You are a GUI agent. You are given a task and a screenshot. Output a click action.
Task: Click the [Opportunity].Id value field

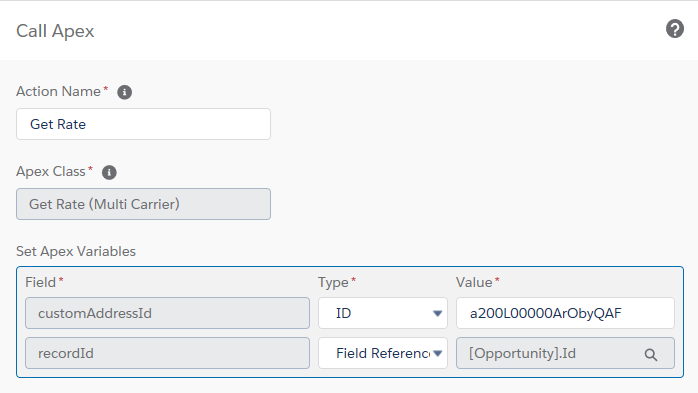click(565, 353)
